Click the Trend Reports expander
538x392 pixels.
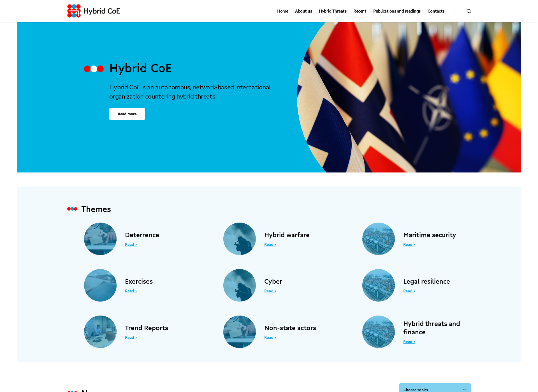(x=131, y=337)
